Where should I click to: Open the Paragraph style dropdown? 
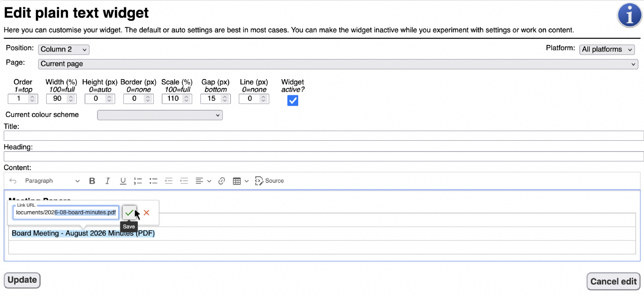pyautogui.click(x=52, y=181)
